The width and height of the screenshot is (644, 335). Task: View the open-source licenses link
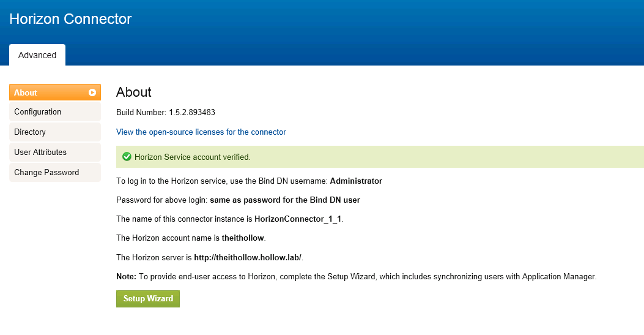pos(201,132)
